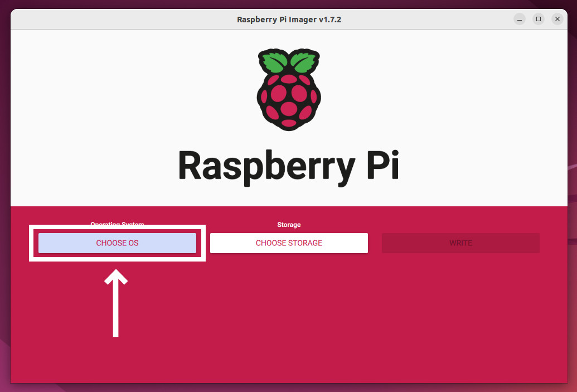Minimize the Raspberry Pi Imager window
This screenshot has width=577, height=392.
520,19
